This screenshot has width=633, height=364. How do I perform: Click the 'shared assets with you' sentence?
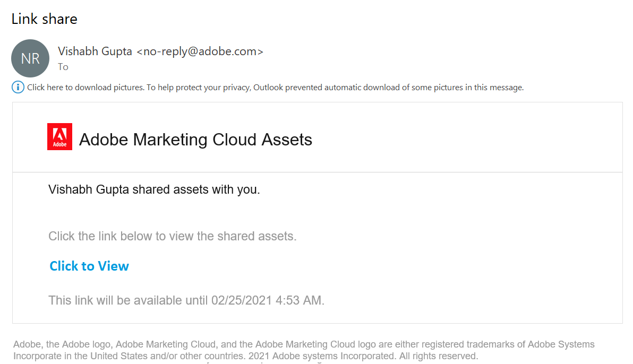(x=154, y=189)
